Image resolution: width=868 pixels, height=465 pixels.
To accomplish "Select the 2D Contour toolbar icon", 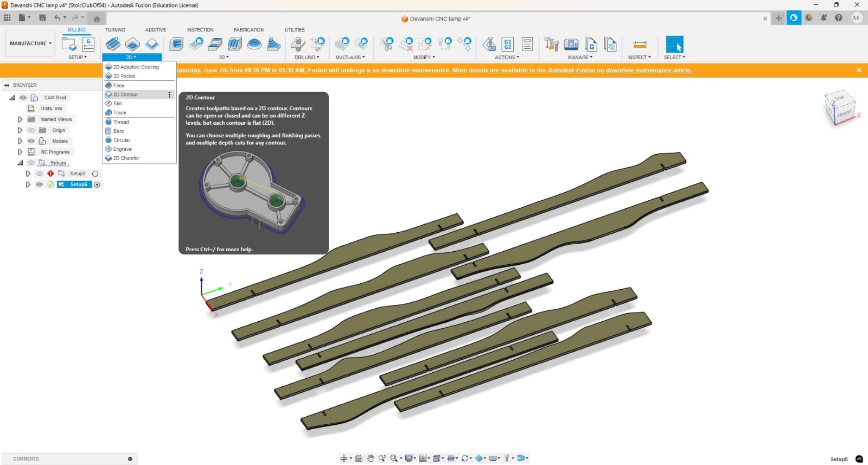I will click(152, 44).
